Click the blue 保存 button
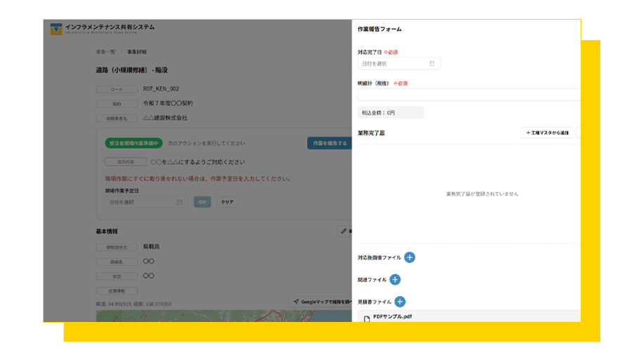 pyautogui.click(x=202, y=202)
